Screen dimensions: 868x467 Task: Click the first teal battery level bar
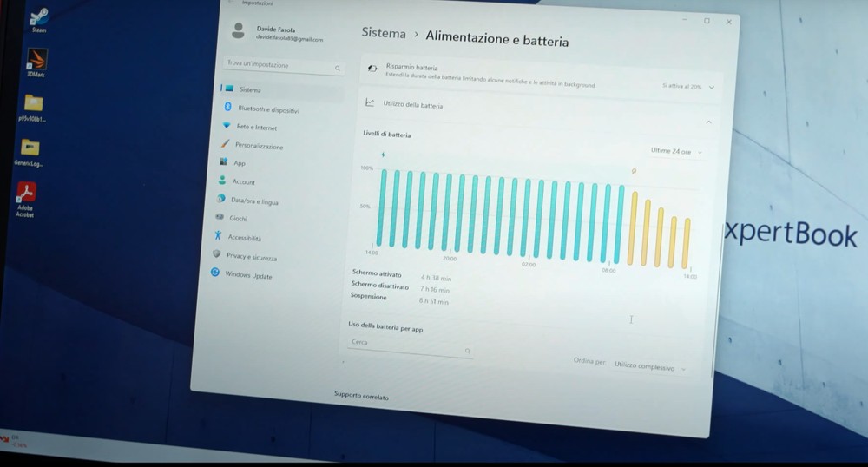(381, 207)
